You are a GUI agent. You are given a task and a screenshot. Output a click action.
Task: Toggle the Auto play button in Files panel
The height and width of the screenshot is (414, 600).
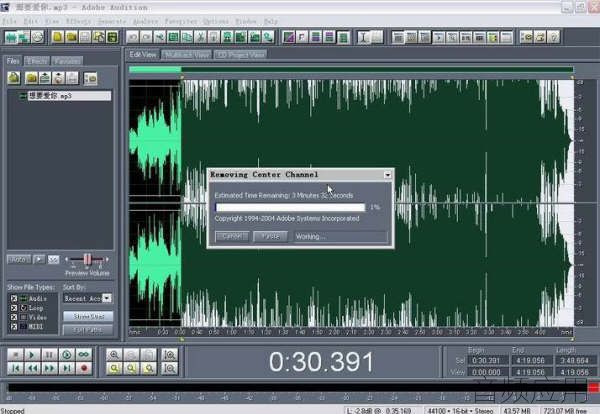coord(18,259)
